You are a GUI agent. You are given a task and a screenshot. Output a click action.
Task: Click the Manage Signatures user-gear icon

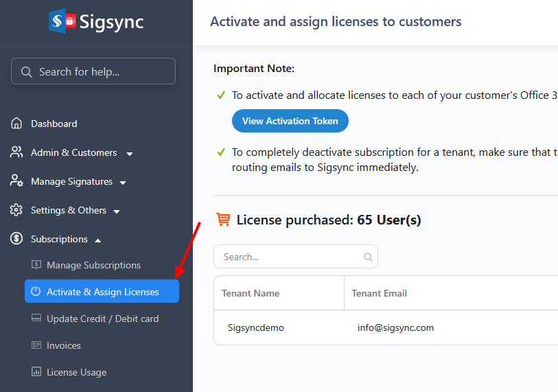coord(17,181)
